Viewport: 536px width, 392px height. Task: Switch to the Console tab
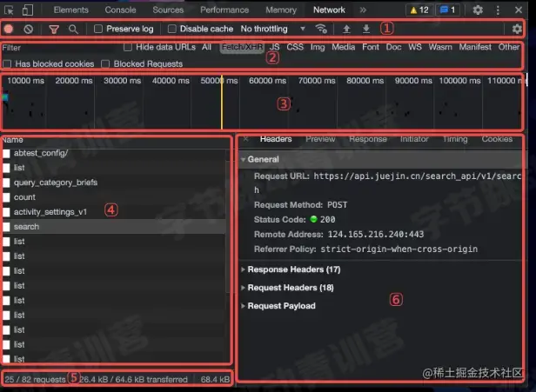pos(120,10)
